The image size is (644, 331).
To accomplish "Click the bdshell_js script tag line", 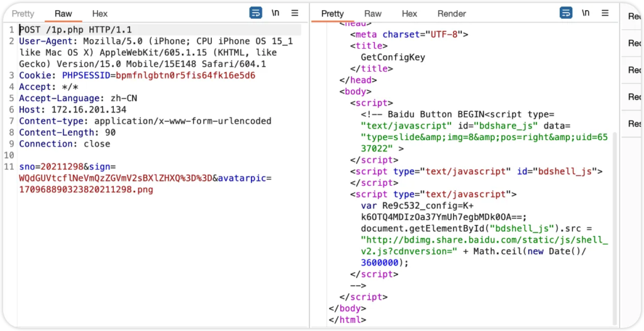I will point(477,172).
